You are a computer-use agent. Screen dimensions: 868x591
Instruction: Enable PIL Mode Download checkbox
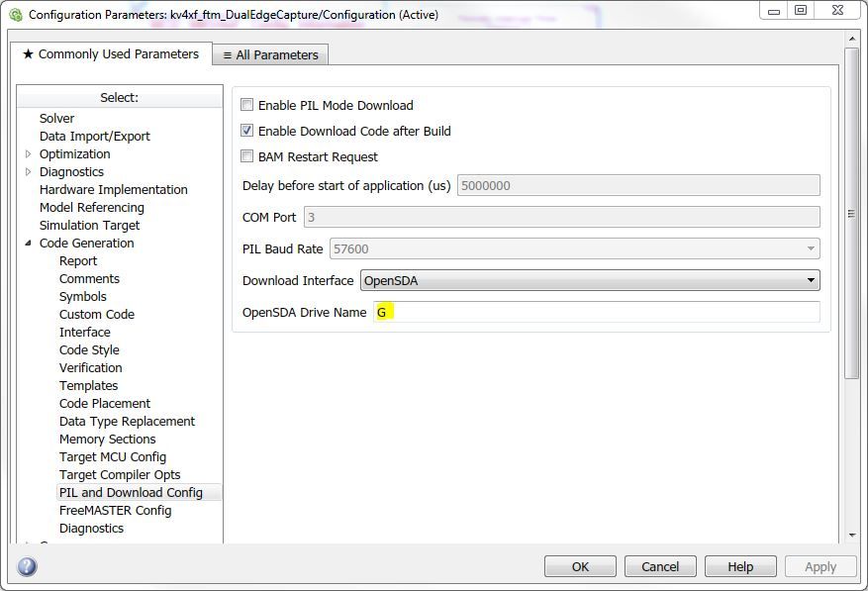pos(247,105)
